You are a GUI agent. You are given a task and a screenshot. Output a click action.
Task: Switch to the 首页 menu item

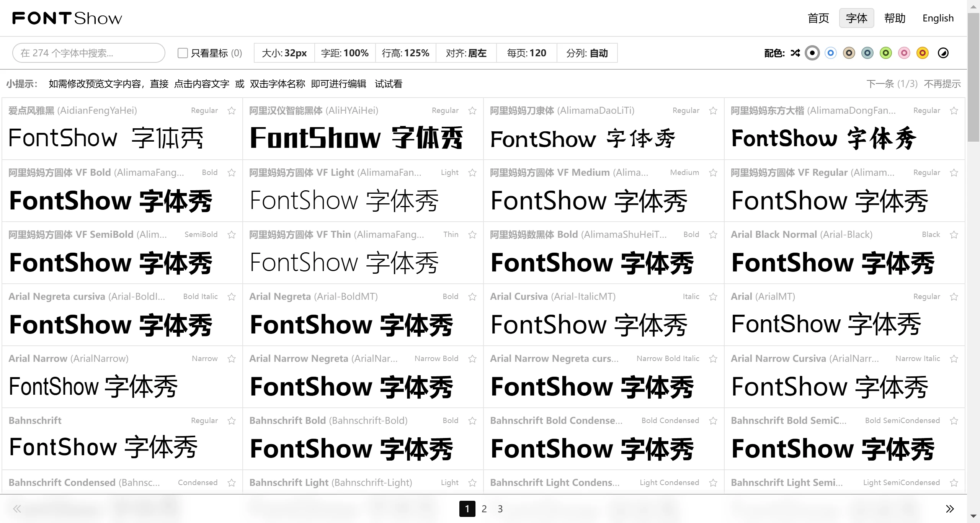click(x=818, y=18)
